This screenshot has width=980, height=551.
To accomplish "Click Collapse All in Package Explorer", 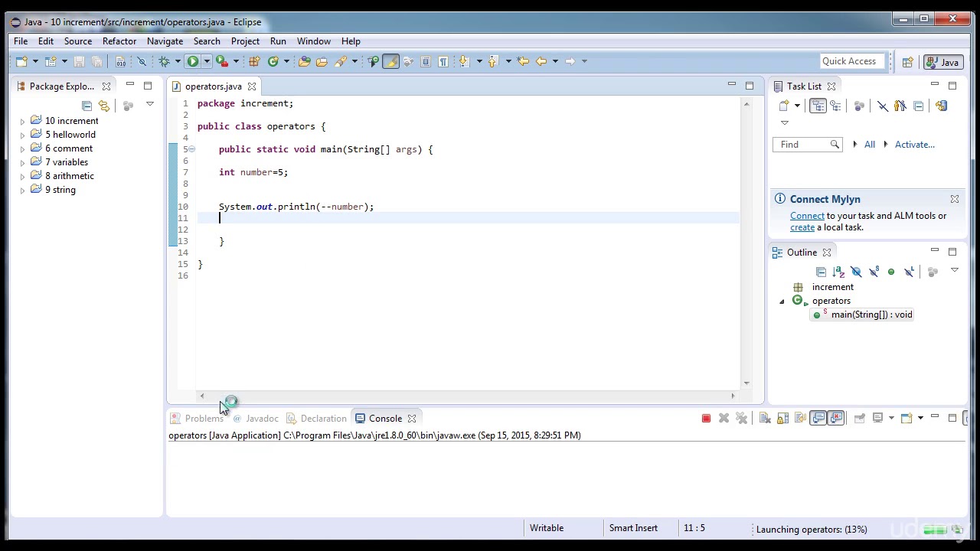I will point(87,106).
